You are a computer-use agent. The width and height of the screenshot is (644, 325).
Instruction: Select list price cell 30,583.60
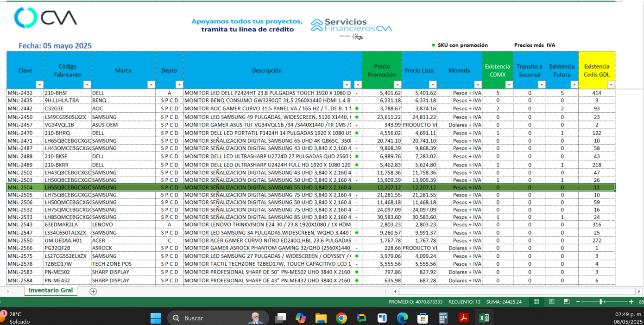pos(419,217)
